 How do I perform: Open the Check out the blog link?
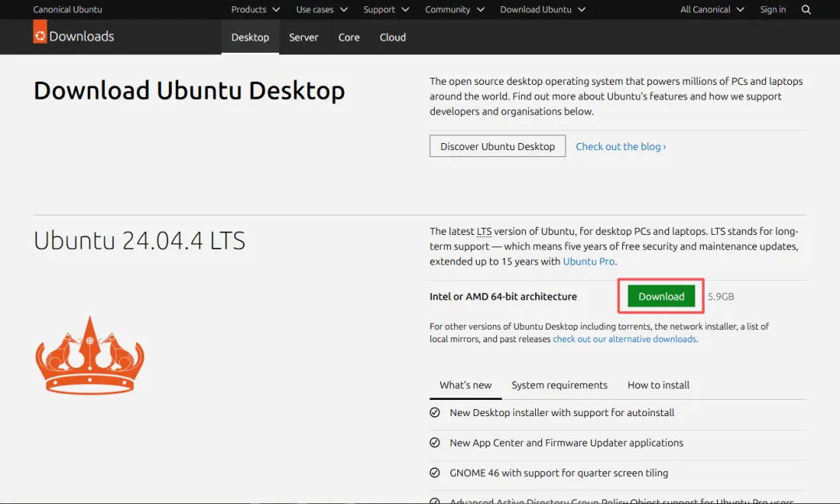(x=621, y=146)
